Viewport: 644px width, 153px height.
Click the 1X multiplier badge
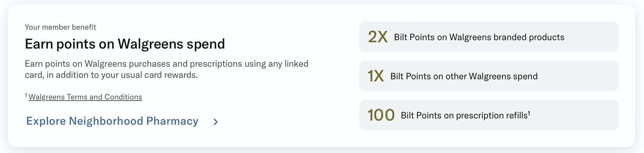tap(376, 76)
